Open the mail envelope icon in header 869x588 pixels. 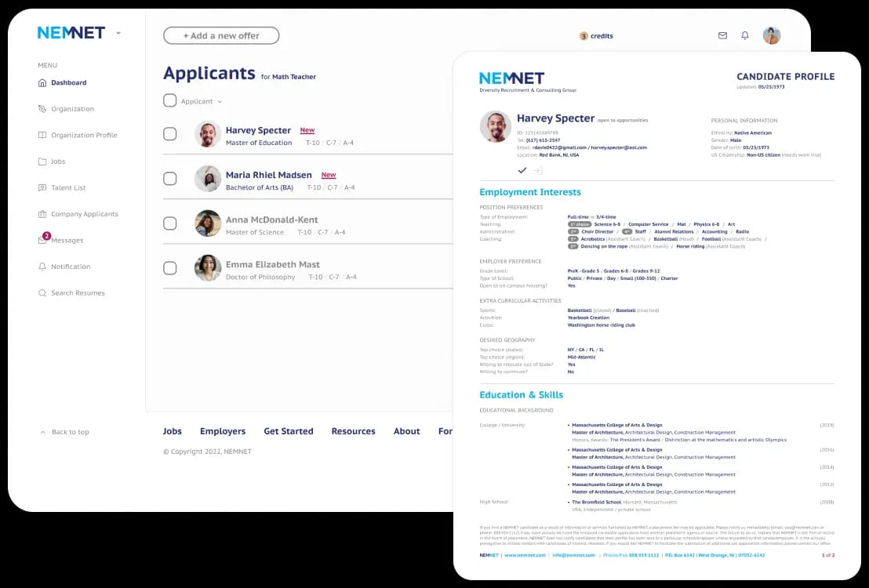coord(722,35)
